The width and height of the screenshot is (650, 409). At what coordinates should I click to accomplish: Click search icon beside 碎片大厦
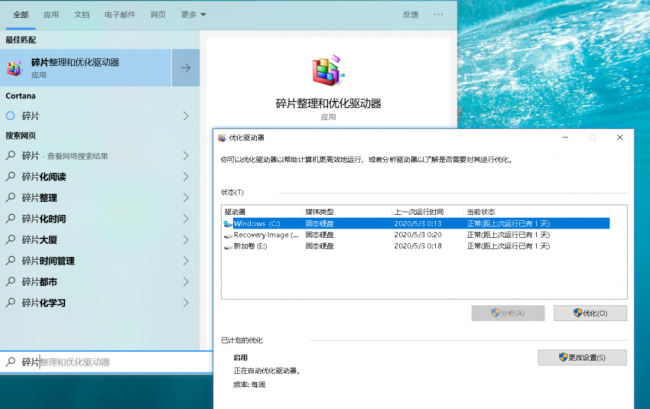pyautogui.click(x=10, y=240)
